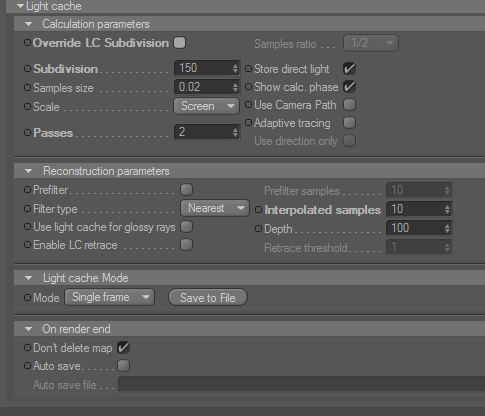Click animation dot beside Auto save

[x=27, y=366]
